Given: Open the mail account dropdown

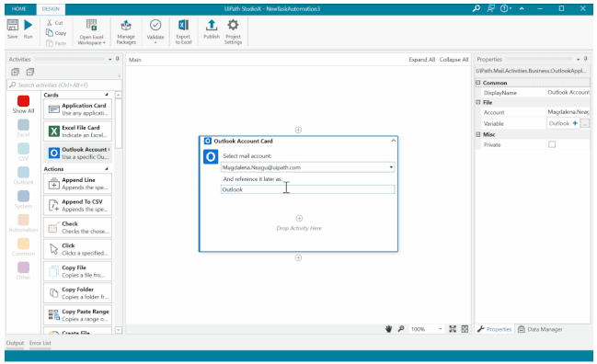Looking at the screenshot, I should pyautogui.click(x=391, y=167).
